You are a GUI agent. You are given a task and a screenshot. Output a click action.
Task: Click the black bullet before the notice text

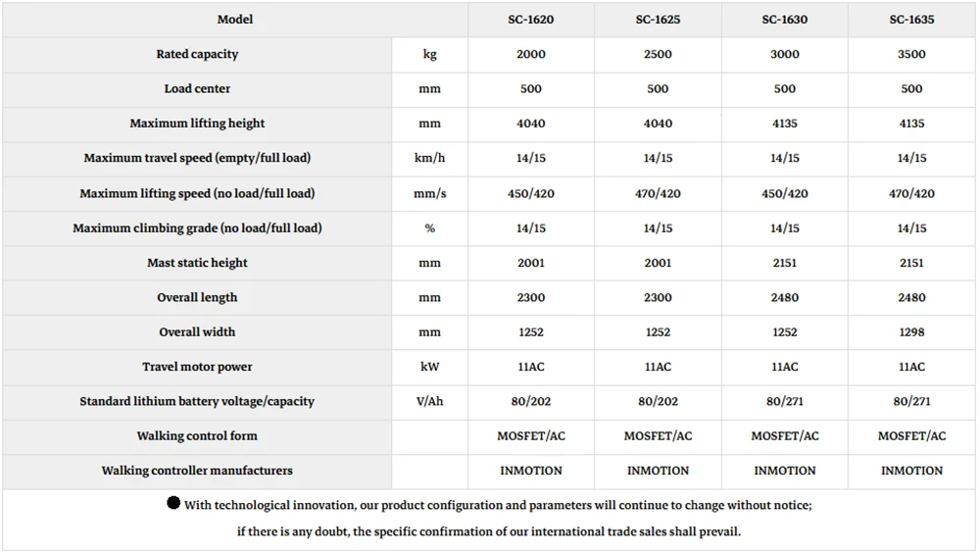click(173, 503)
